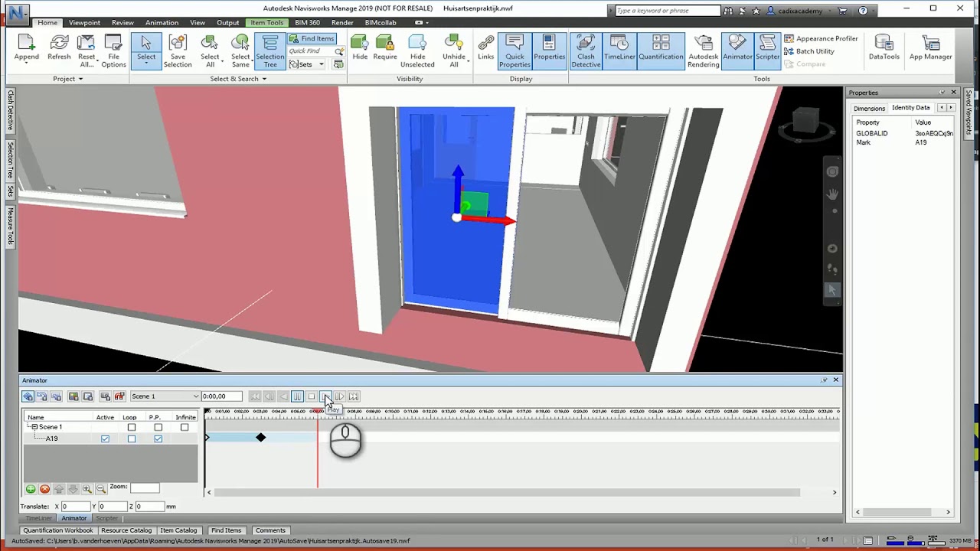Expand the Select & Search panel dropdown
Image resolution: width=980 pixels, height=551 pixels.
pos(238,79)
